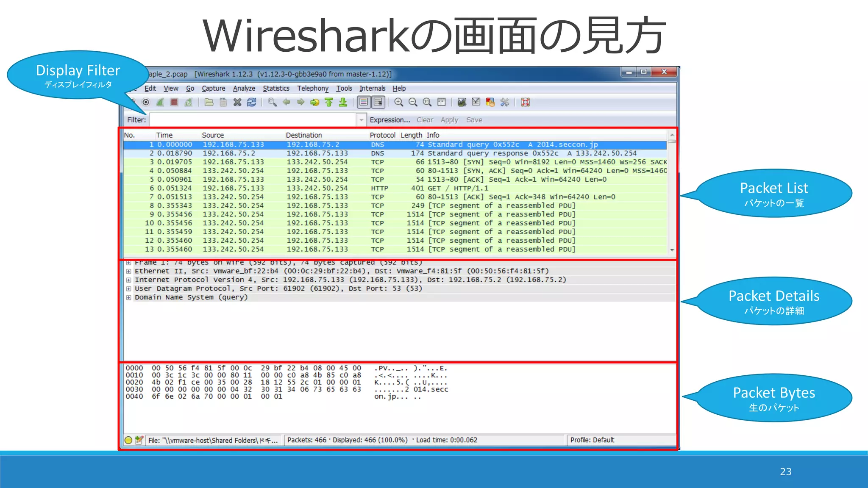The height and width of the screenshot is (488, 868).
Task: Open the Telephony menu
Action: (x=313, y=89)
